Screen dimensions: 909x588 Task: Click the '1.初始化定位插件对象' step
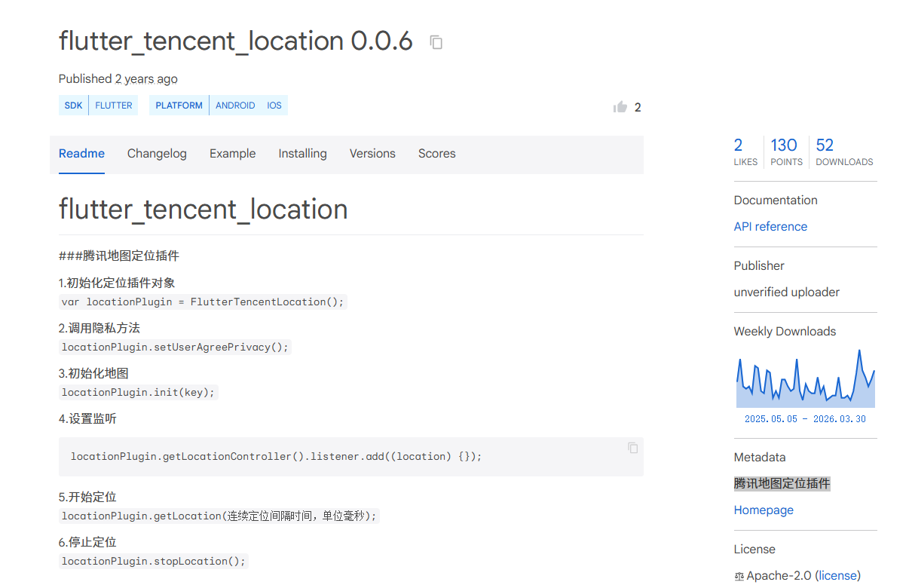pos(117,283)
